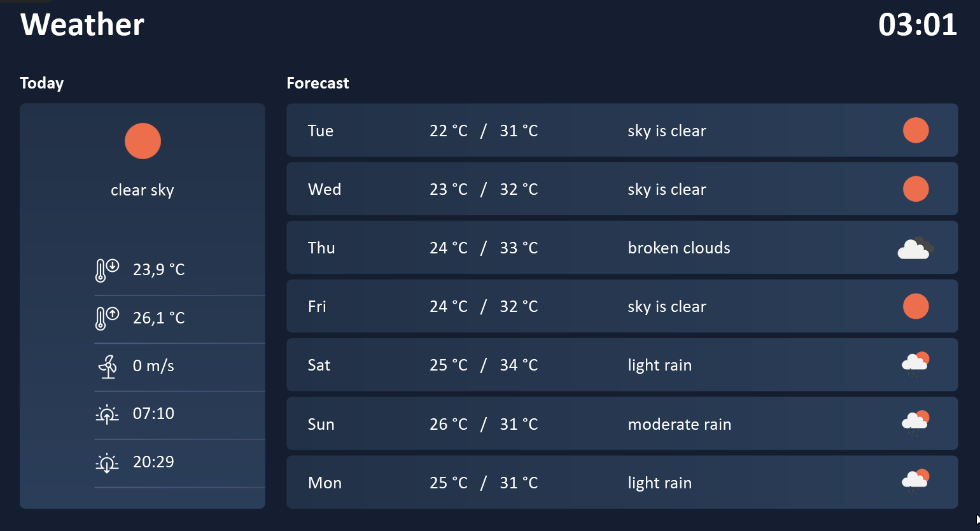
Task: Select the Friday forecast row
Action: [x=622, y=306]
